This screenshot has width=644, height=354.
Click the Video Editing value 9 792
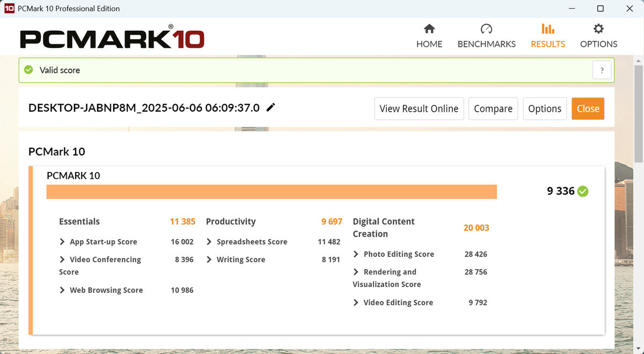(478, 302)
